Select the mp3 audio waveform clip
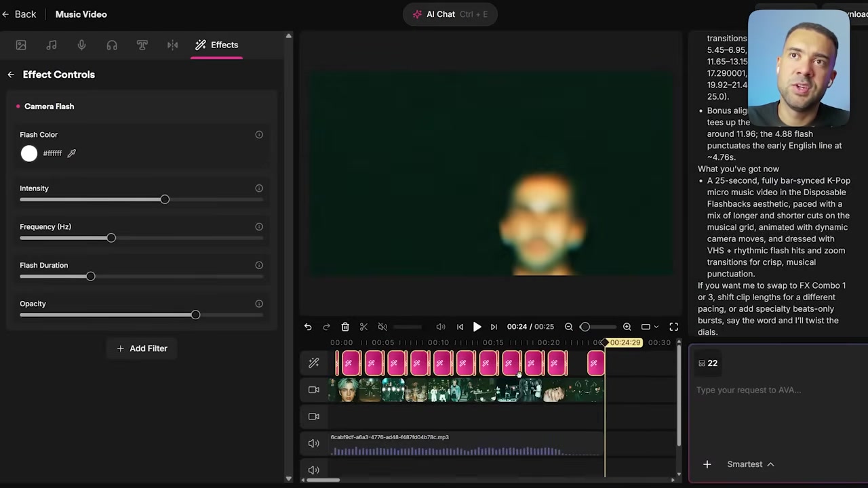868x488 pixels. tap(466, 445)
